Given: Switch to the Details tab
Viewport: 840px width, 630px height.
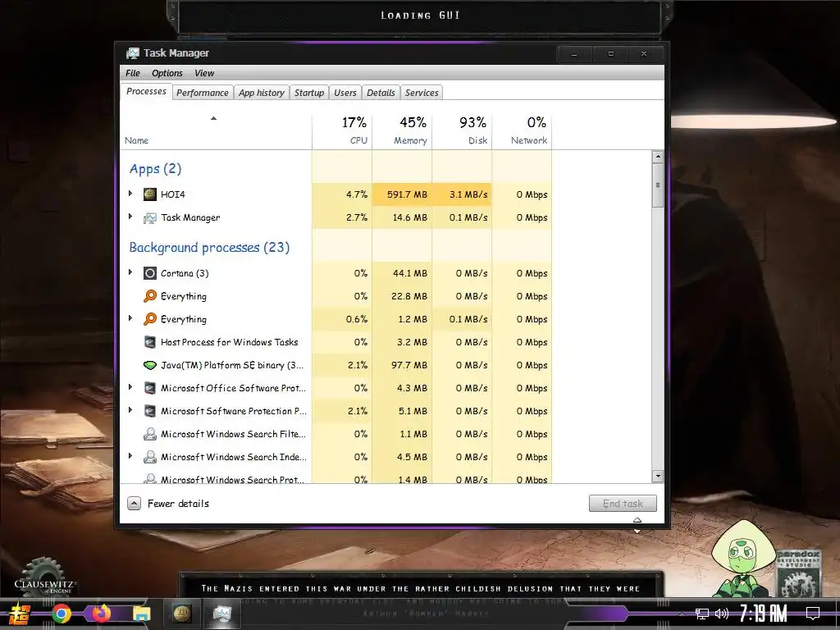Looking at the screenshot, I should point(381,93).
